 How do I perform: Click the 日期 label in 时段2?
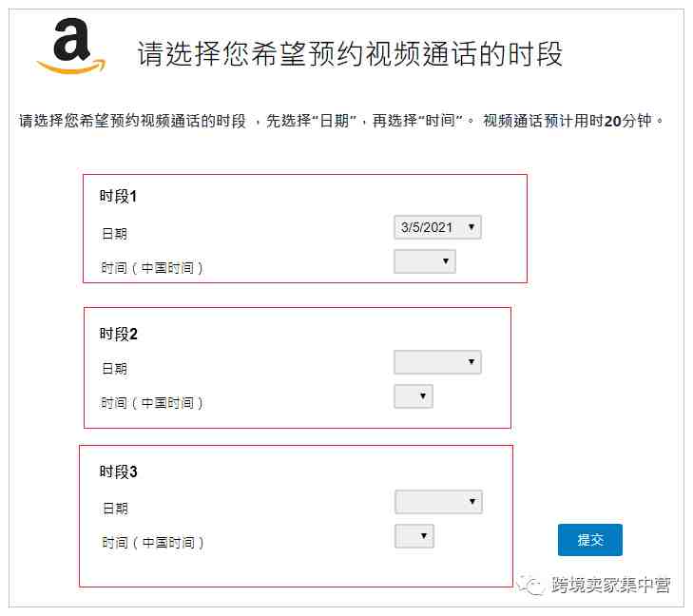point(114,368)
